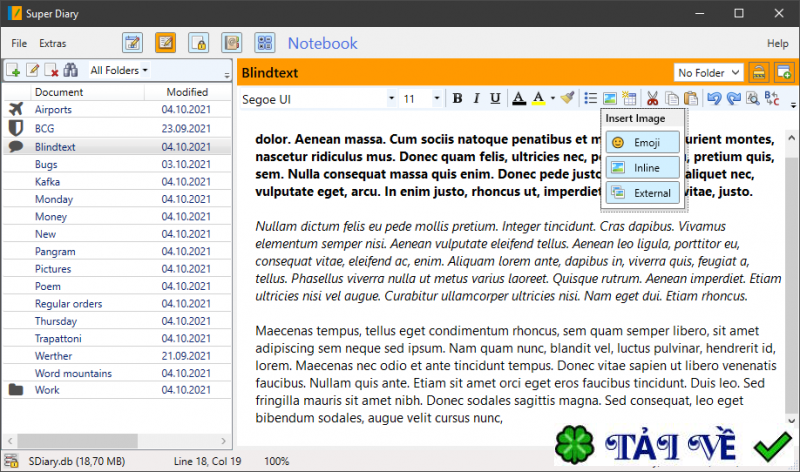Open the File menu
This screenshot has width=800, height=472.
(19, 43)
